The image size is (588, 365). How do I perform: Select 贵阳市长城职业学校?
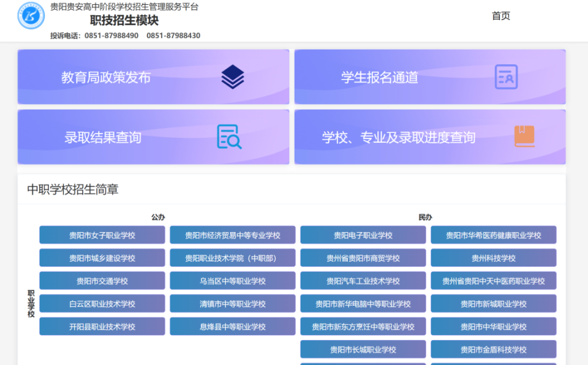click(x=363, y=350)
